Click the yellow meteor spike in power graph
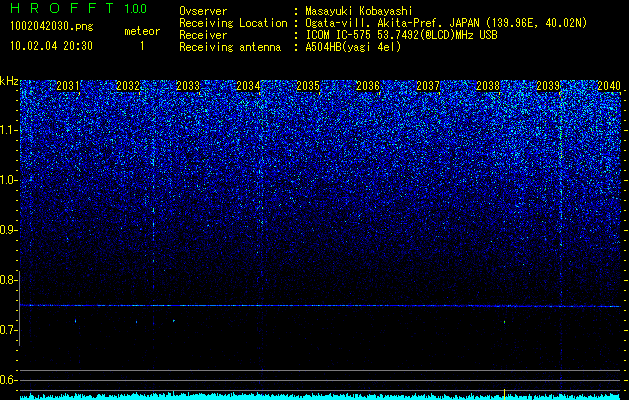Image resolution: width=629 pixels, height=400 pixels. [x=504, y=394]
